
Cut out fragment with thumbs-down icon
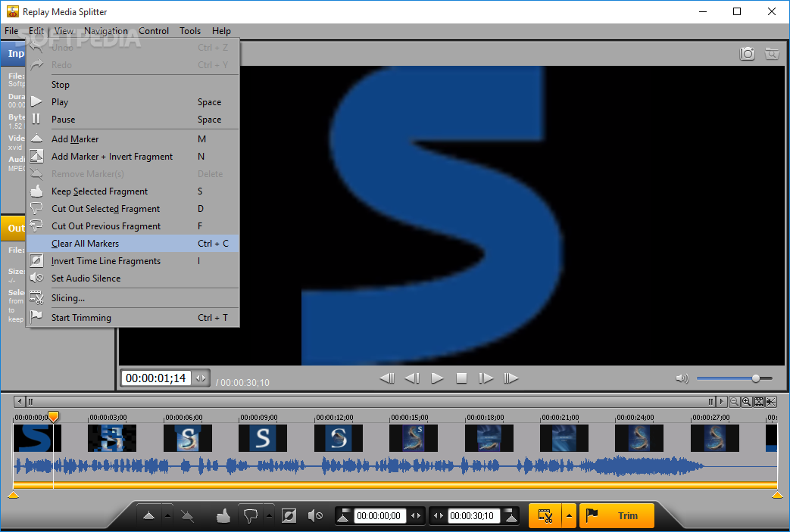click(x=251, y=515)
